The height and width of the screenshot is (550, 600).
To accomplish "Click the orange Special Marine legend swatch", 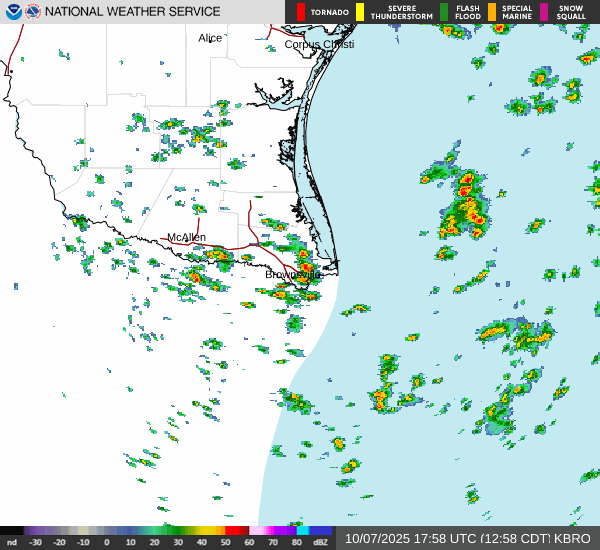I will [x=492, y=12].
